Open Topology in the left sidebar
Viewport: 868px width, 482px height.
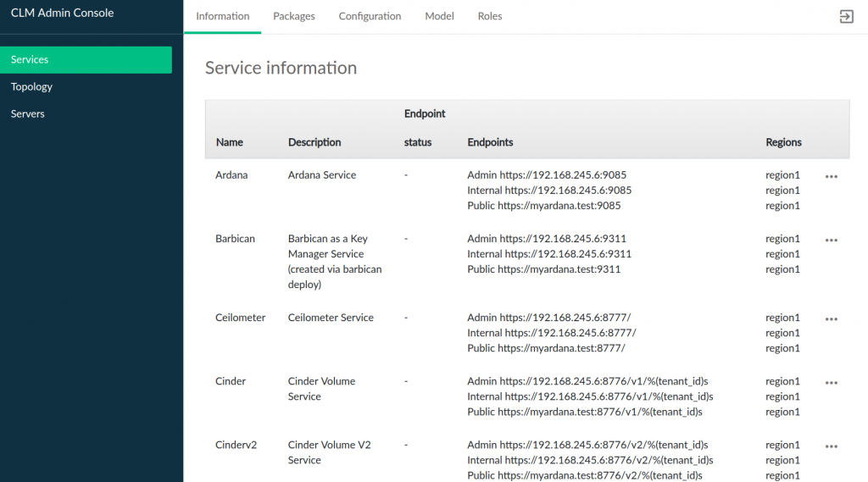click(x=32, y=86)
